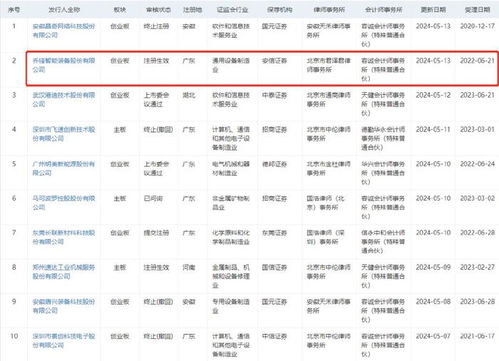The image size is (499, 361).
Task: Click 招商证券 in row 4
Action: pos(274,129)
